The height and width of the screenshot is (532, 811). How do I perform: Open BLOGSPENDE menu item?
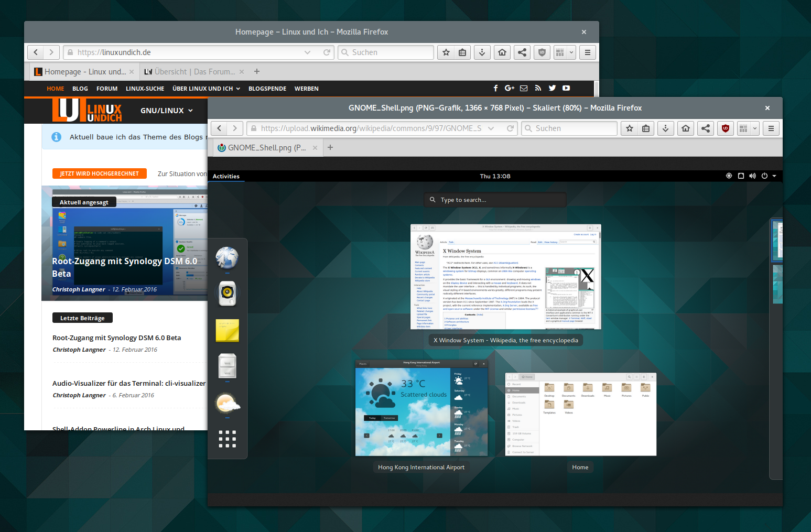tap(267, 89)
